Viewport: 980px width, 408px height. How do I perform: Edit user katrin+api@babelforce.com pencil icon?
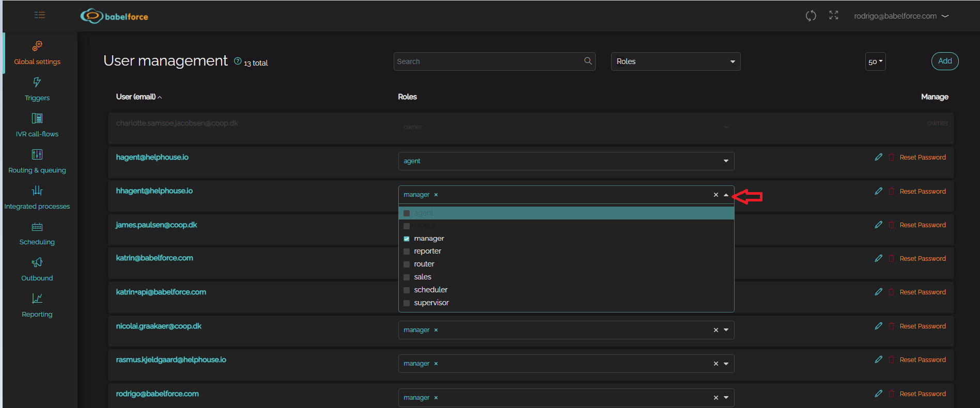[879, 292]
